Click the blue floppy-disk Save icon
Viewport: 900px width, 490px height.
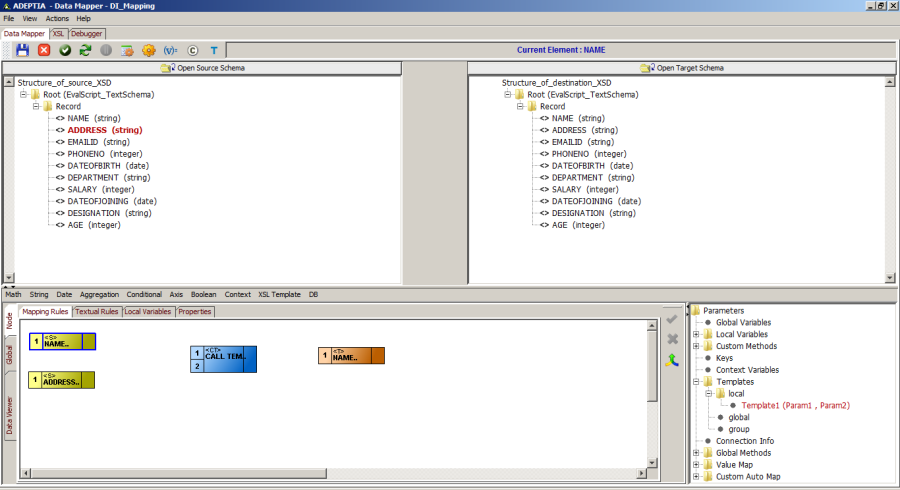(22, 50)
